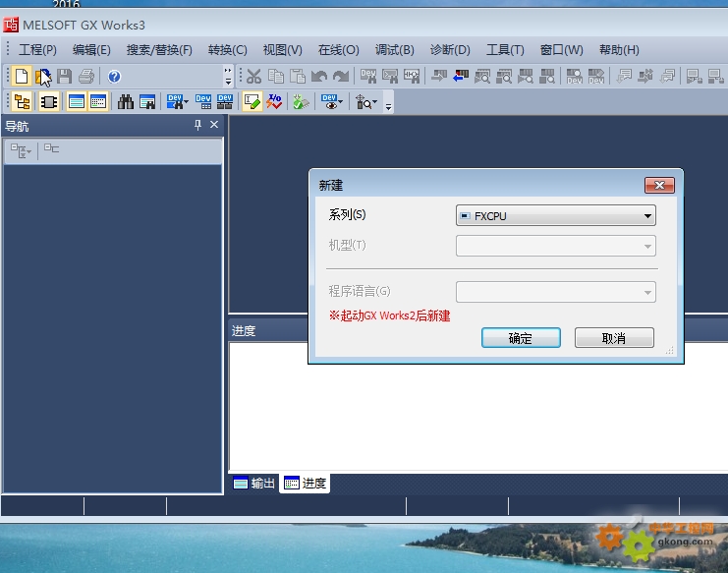Image resolution: width=728 pixels, height=573 pixels.
Task: Toggle the Element selection chip icon
Action: click(48, 101)
